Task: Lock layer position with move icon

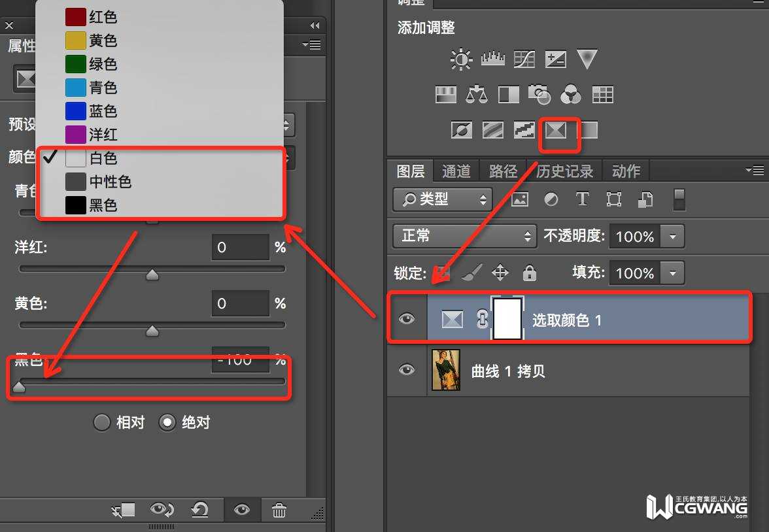Action: tap(500, 273)
